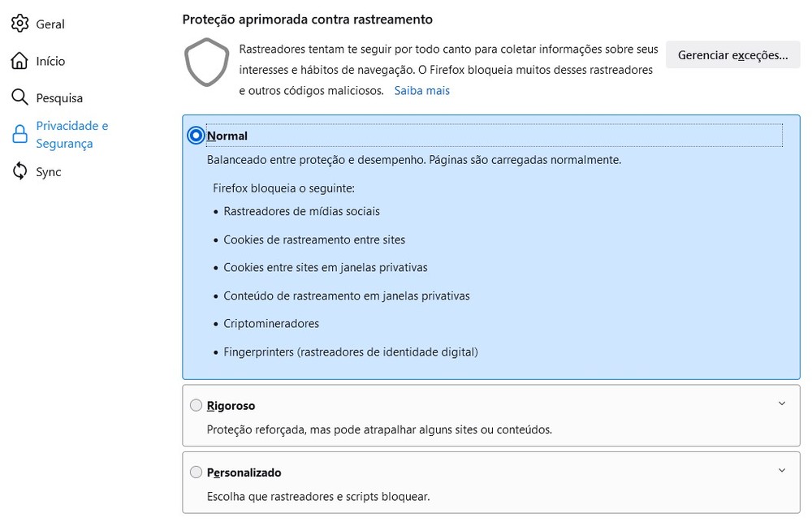
Task: Click the Início home icon
Action: 19,61
